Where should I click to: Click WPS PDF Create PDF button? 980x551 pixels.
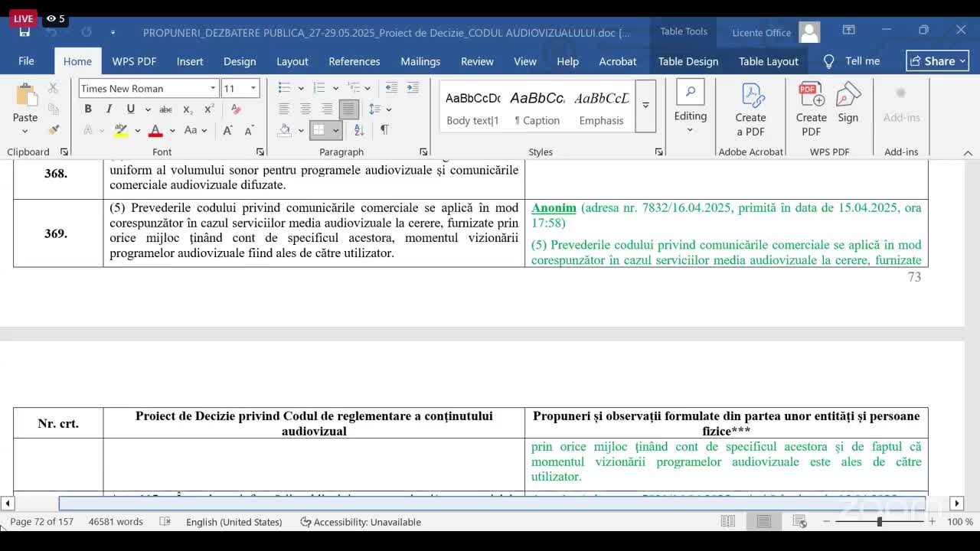pos(811,110)
